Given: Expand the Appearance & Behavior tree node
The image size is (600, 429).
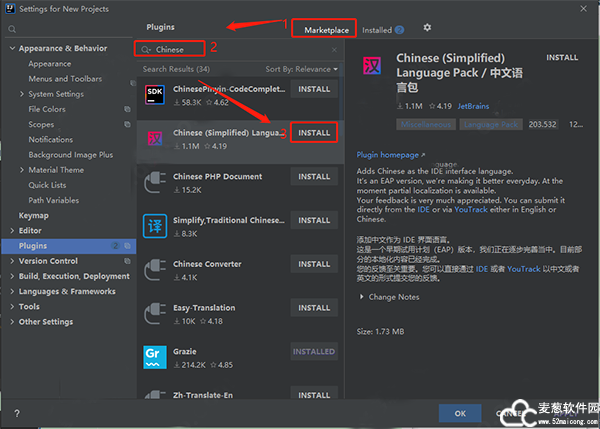Looking at the screenshot, I should pos(12,48).
